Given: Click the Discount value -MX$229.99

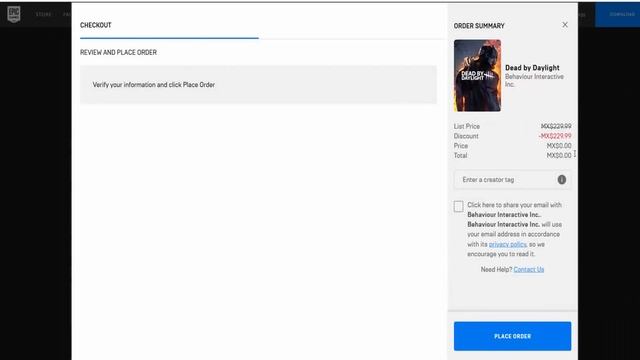Looking at the screenshot, I should [555, 136].
